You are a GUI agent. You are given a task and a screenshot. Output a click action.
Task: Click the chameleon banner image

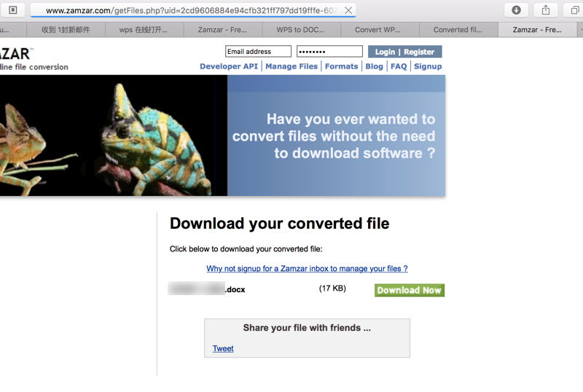click(x=114, y=136)
